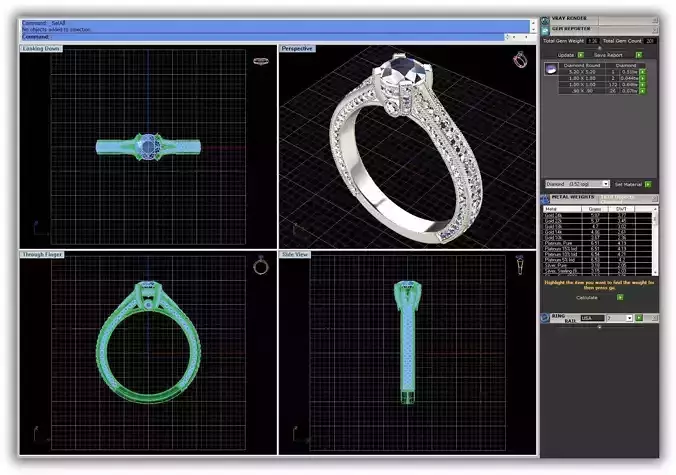Click the METAL WEIGHTS panel title
Viewport: 676px width, 475px height.
click(573, 197)
